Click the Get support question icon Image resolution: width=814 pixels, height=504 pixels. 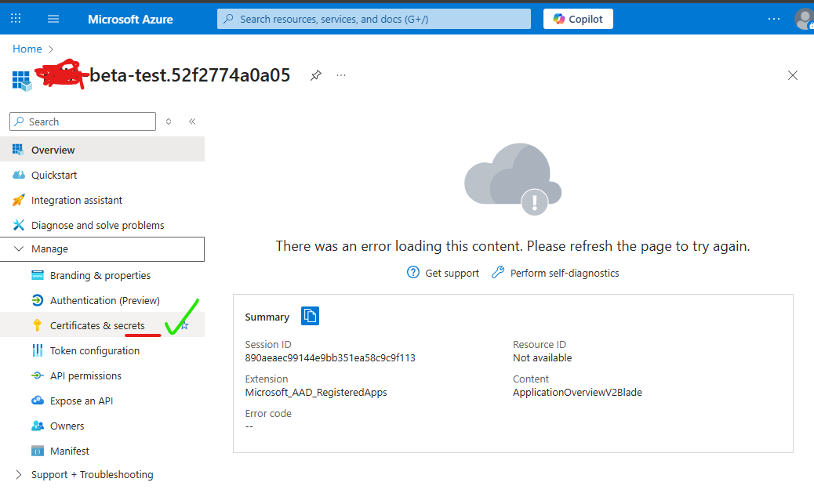click(412, 272)
